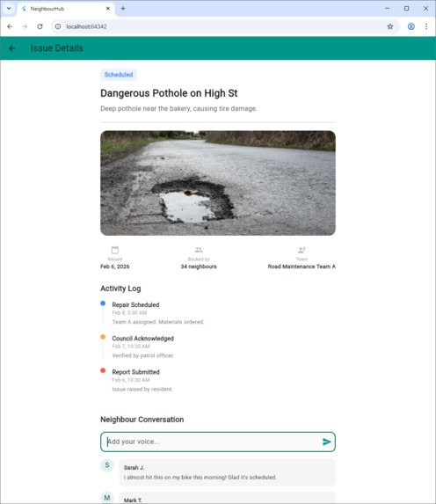Click the Raised calendar icon
The width and height of the screenshot is (436, 504).
pos(114,250)
